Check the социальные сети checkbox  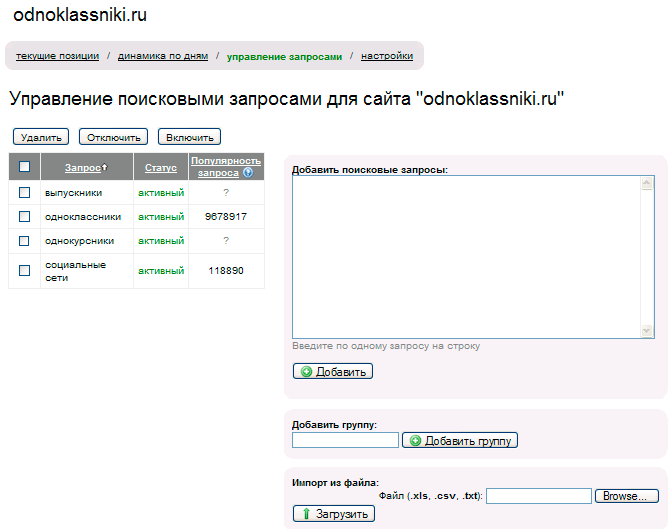tap(25, 270)
